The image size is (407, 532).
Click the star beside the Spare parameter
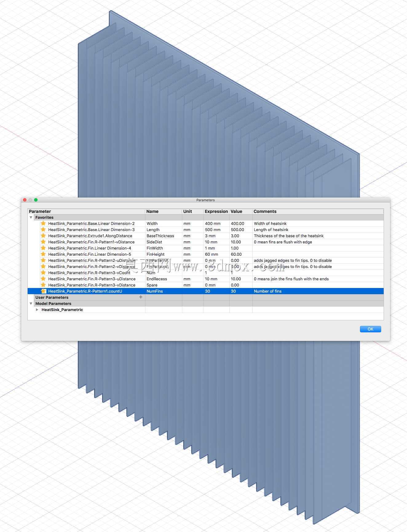(x=43, y=285)
